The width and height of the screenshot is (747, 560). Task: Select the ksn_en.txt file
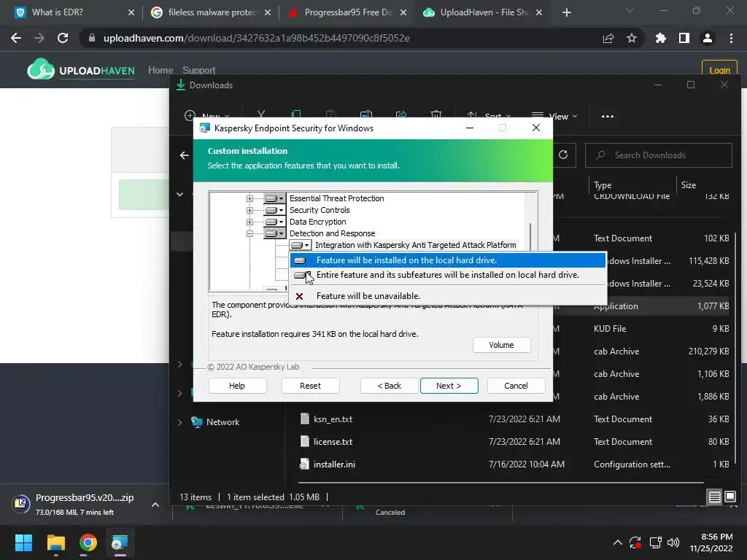[x=333, y=419]
